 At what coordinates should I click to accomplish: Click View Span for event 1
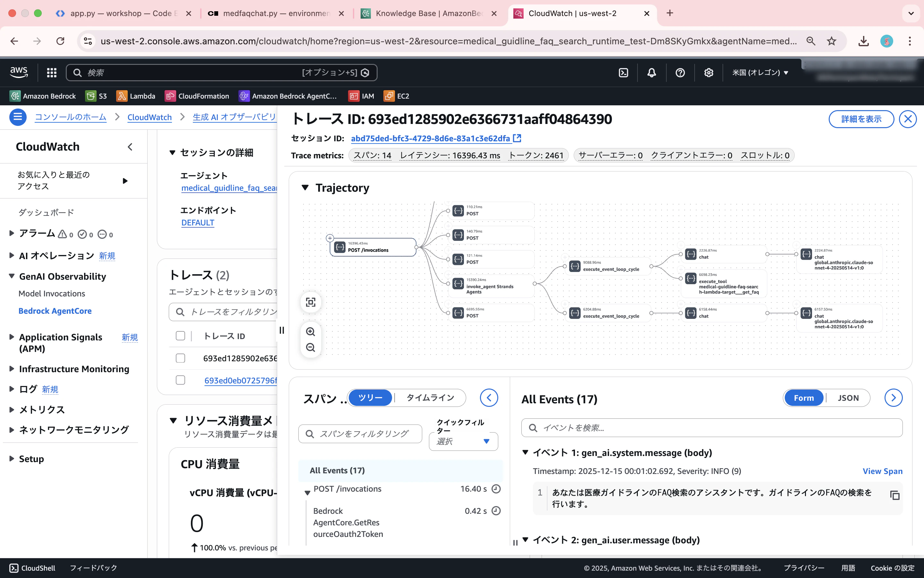[883, 471]
